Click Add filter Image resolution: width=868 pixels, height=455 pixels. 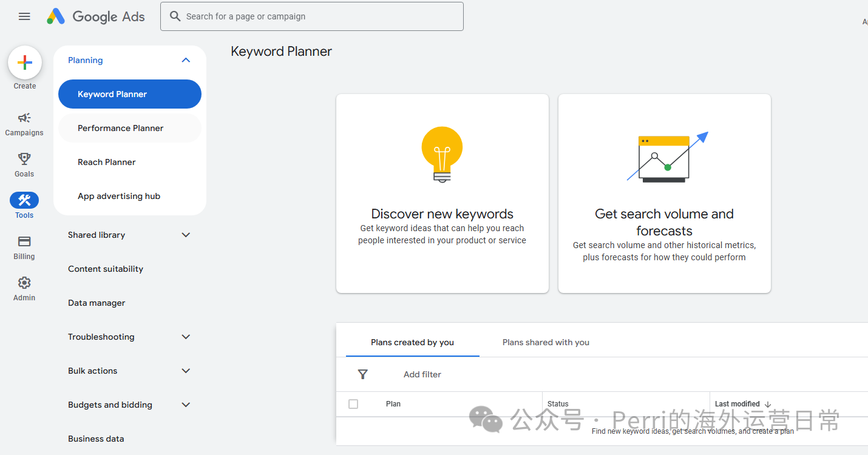422,374
